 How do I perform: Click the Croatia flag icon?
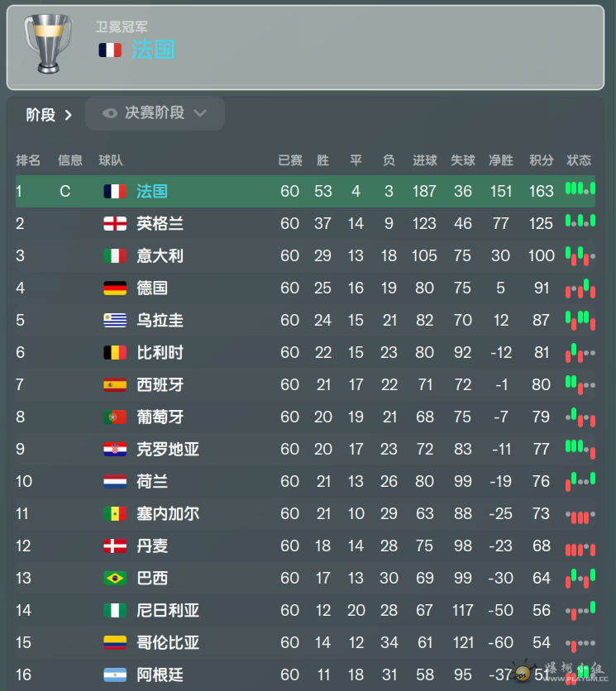click(115, 449)
